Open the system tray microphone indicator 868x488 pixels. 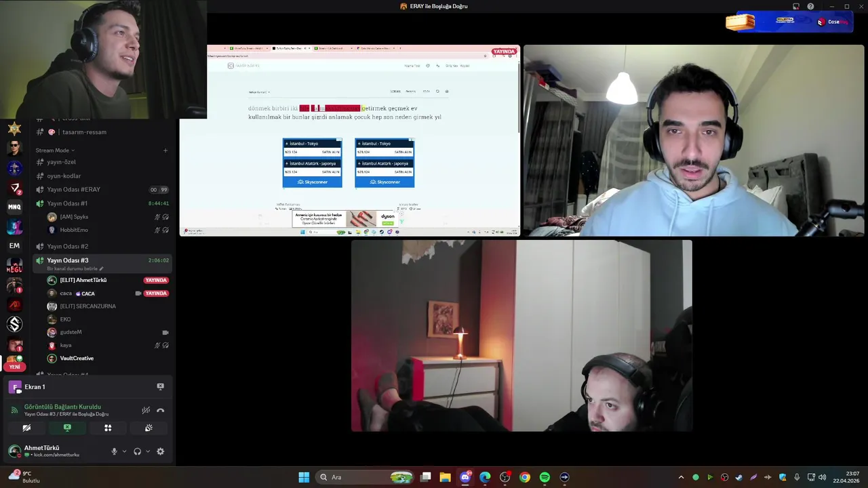(x=797, y=477)
